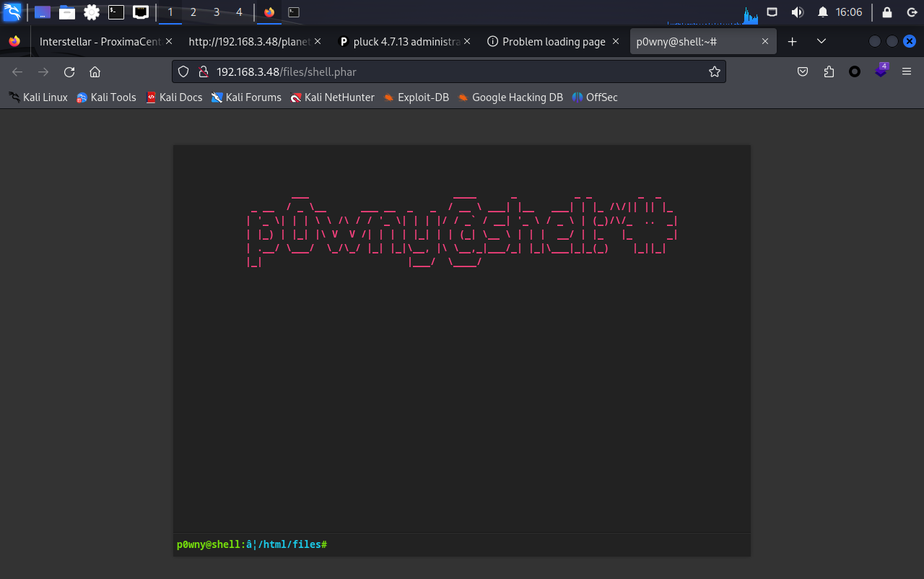Open the gear settings launcher in the panel
The image size is (924, 579).
point(92,12)
